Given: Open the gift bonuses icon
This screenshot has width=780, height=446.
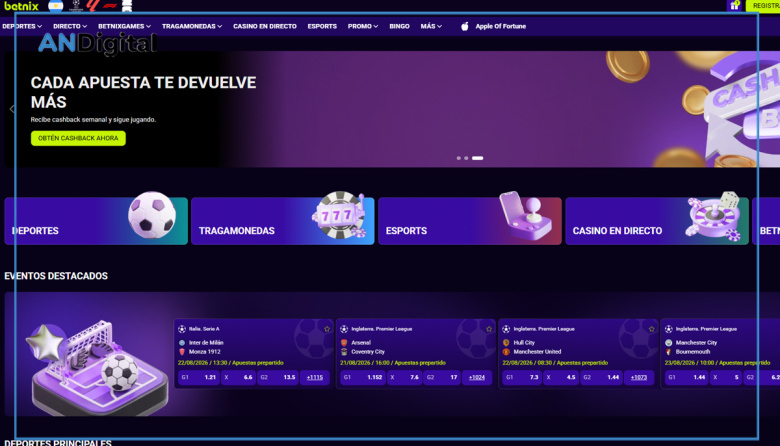Looking at the screenshot, I should click(x=734, y=5).
